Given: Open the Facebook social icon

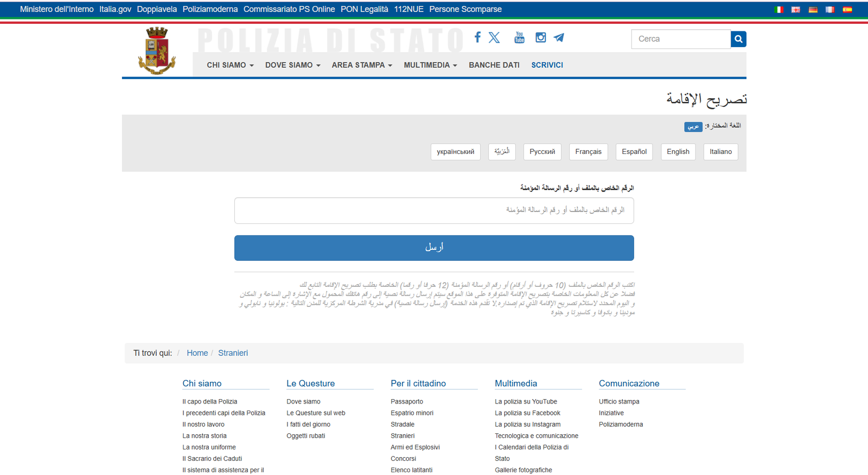Looking at the screenshot, I should (477, 37).
